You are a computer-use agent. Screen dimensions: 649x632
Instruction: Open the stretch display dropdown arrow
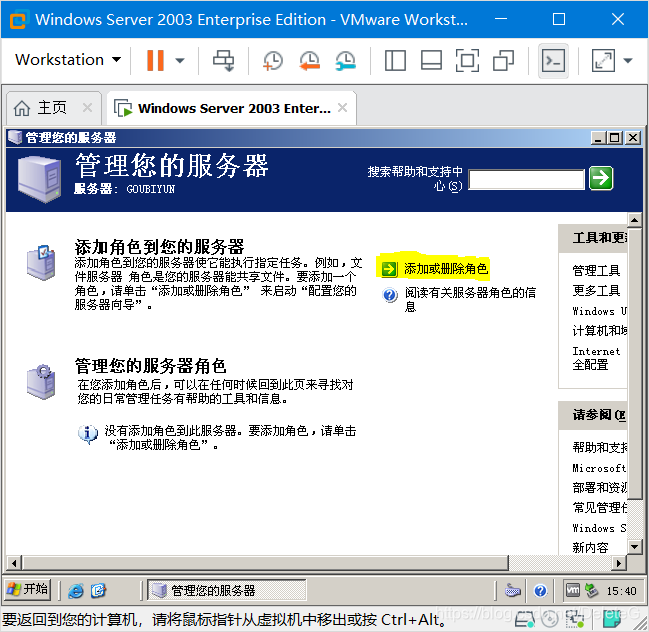pyautogui.click(x=628, y=60)
